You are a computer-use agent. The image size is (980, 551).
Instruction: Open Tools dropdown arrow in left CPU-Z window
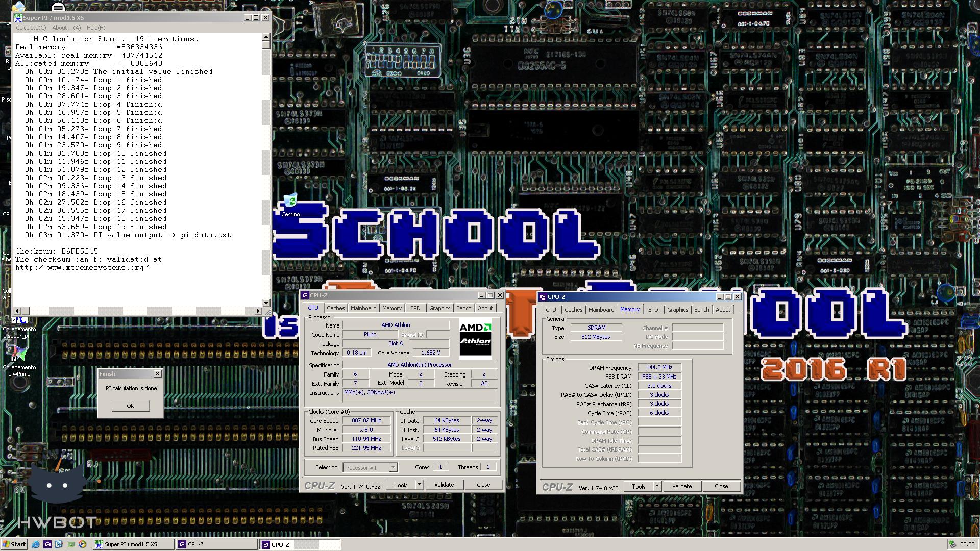(x=420, y=485)
